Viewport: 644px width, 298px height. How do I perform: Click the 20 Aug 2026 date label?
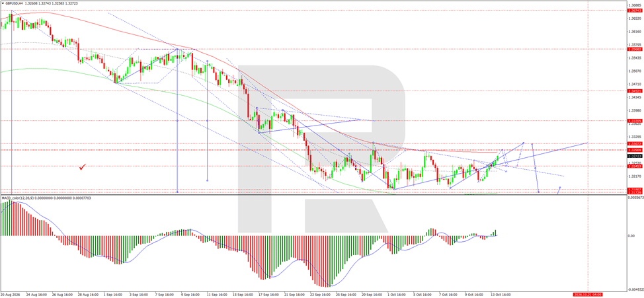point(11,295)
